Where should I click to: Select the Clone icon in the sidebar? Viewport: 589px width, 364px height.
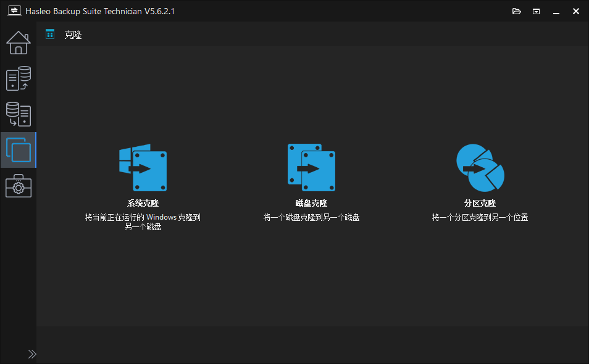pyautogui.click(x=18, y=150)
